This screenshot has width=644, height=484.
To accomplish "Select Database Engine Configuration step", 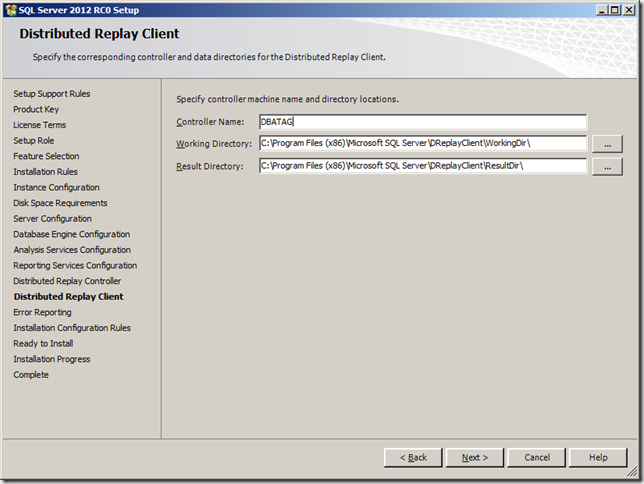I will pyautogui.click(x=72, y=234).
